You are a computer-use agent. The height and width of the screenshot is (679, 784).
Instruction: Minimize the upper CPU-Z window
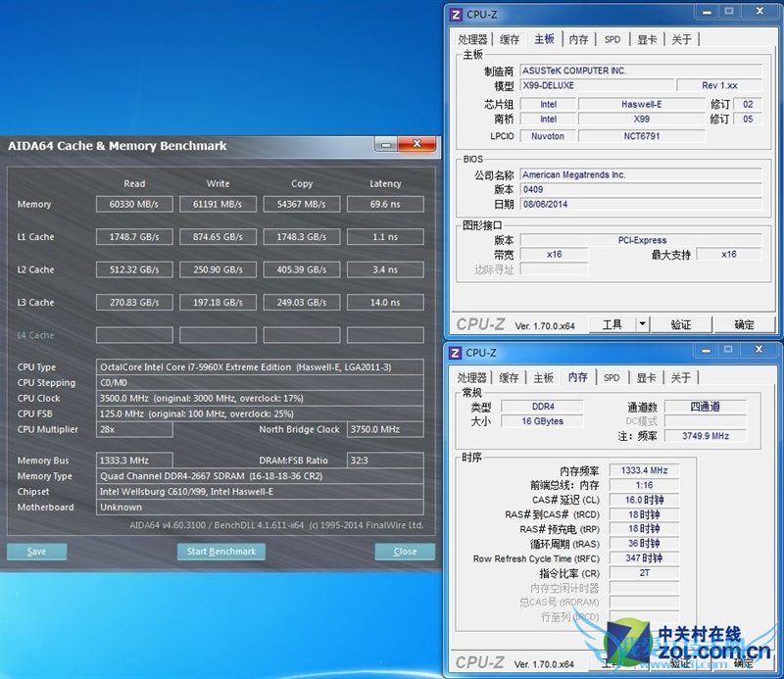pyautogui.click(x=705, y=13)
